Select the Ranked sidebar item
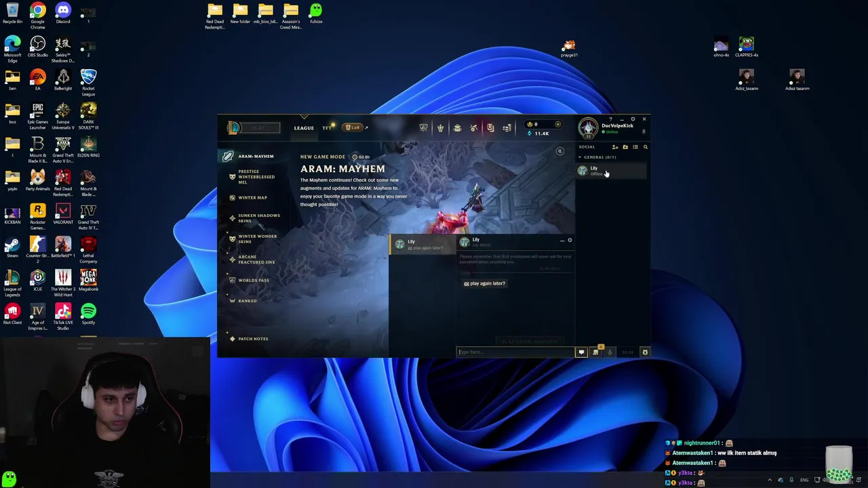The height and width of the screenshot is (488, 868). (243, 301)
